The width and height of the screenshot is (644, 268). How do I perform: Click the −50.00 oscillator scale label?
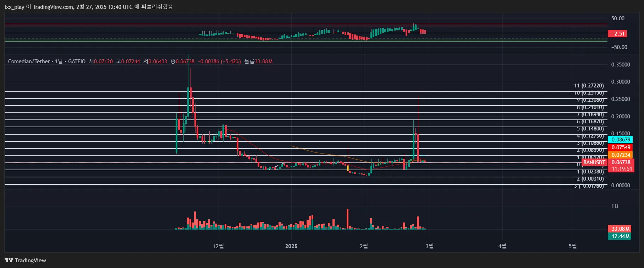[619, 47]
